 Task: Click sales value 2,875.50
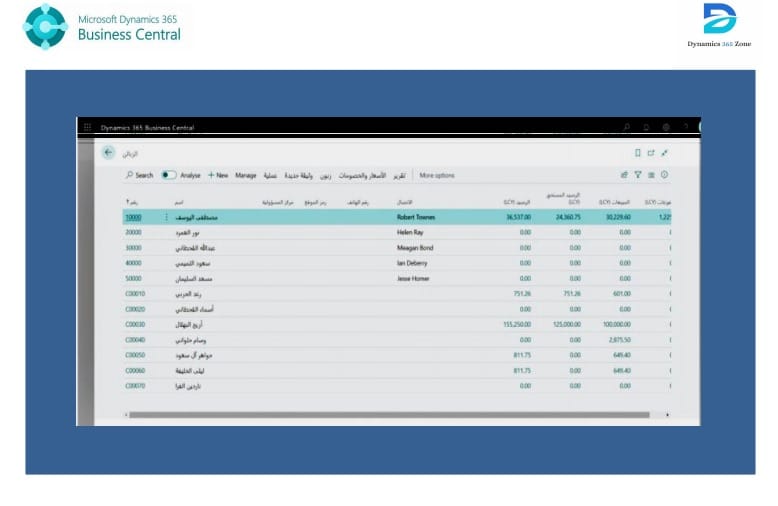620,340
